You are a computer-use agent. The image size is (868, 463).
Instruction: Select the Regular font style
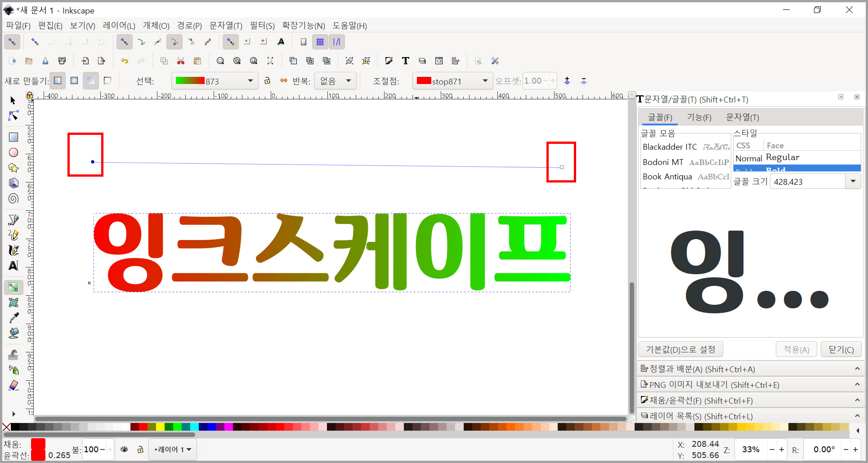coord(797,158)
